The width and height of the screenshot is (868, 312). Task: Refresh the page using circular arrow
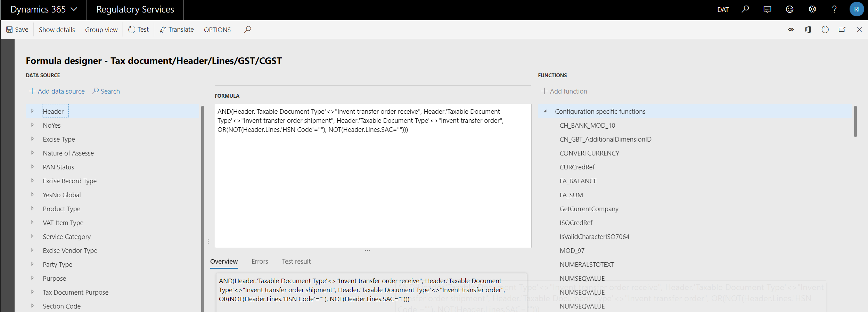tap(825, 30)
